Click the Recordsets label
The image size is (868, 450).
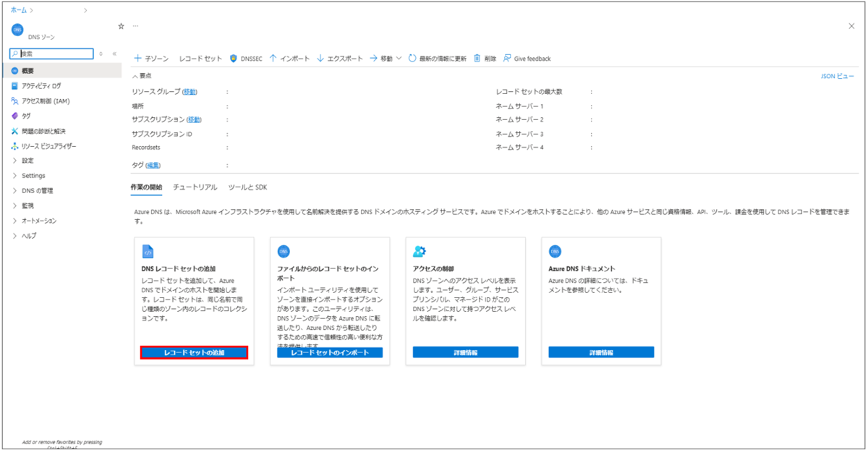click(146, 147)
